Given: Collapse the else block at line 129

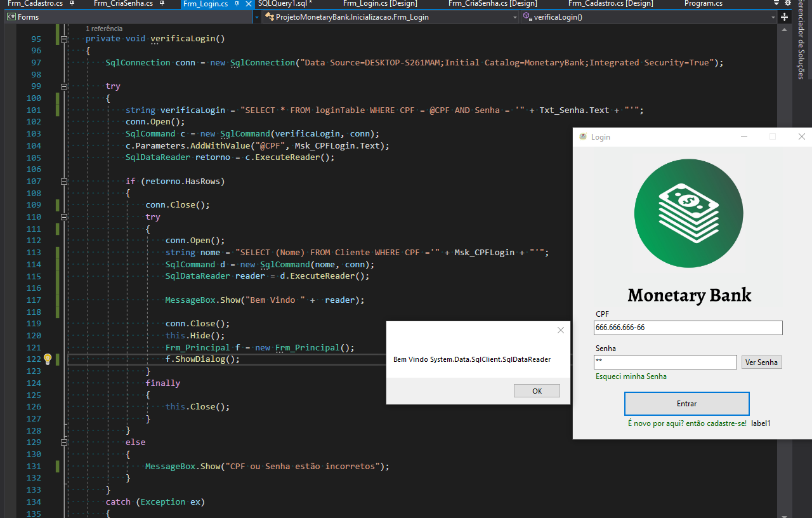Looking at the screenshot, I should coord(63,442).
